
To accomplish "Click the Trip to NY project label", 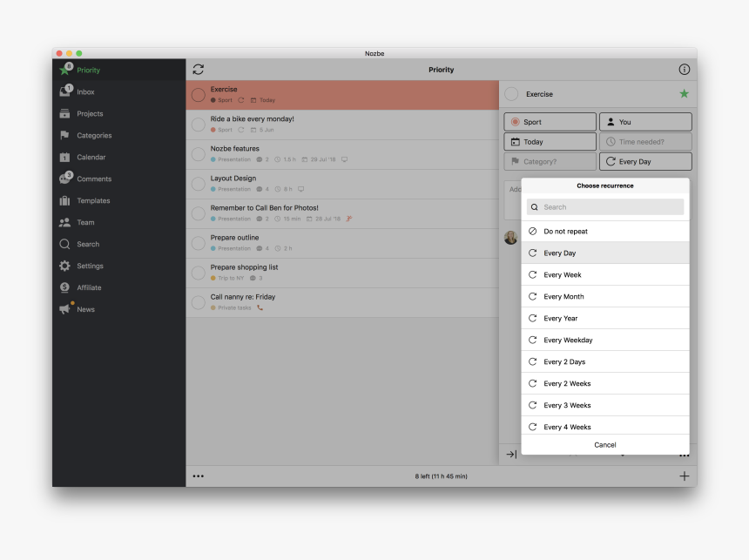I will coord(231,278).
